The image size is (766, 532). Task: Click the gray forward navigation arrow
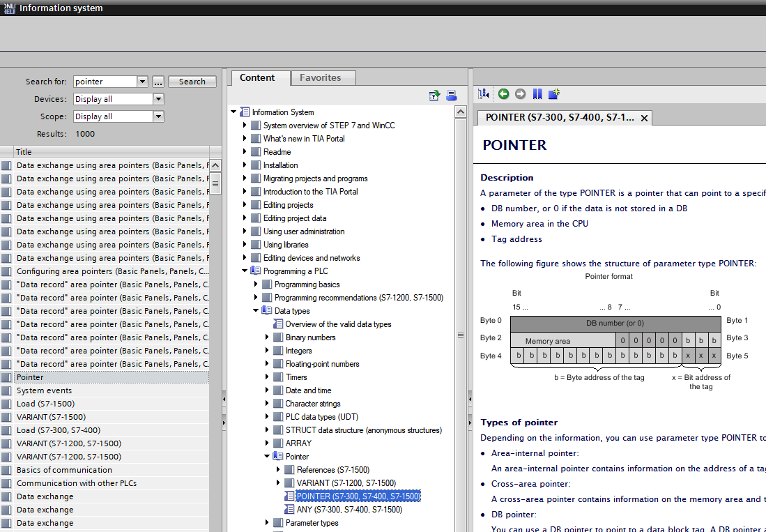[520, 94]
